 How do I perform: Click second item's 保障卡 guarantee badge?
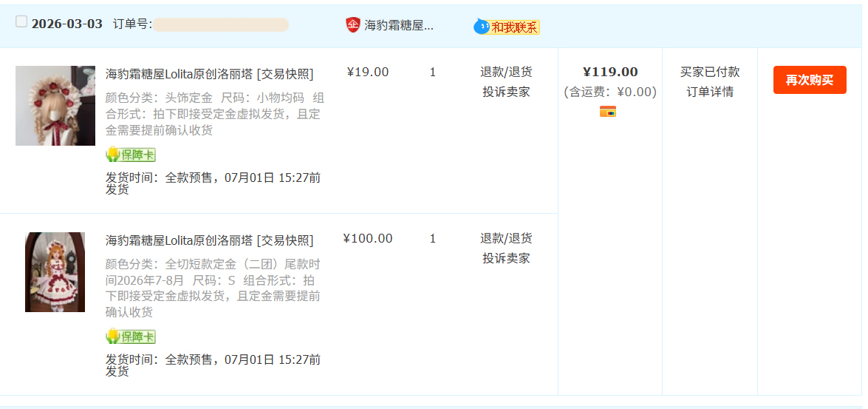[131, 337]
